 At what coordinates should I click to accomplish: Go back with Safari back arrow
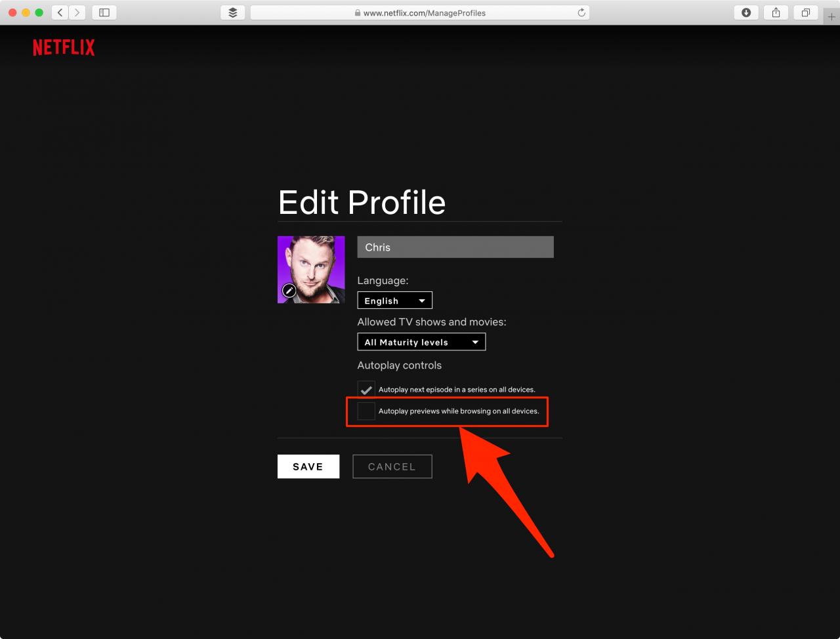(x=60, y=12)
